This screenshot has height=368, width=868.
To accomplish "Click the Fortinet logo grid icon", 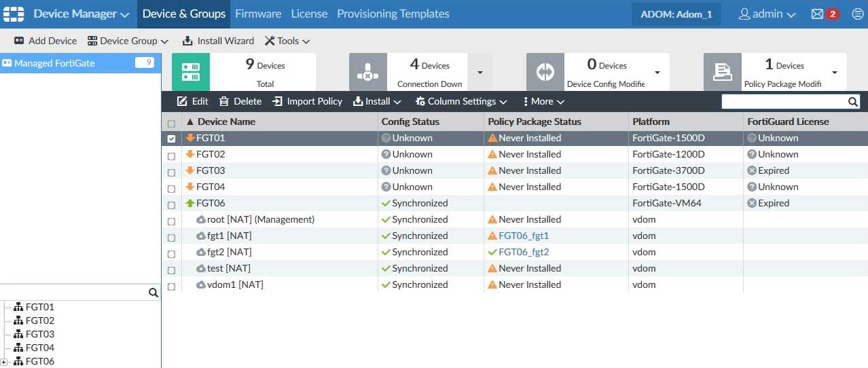I will (x=13, y=14).
